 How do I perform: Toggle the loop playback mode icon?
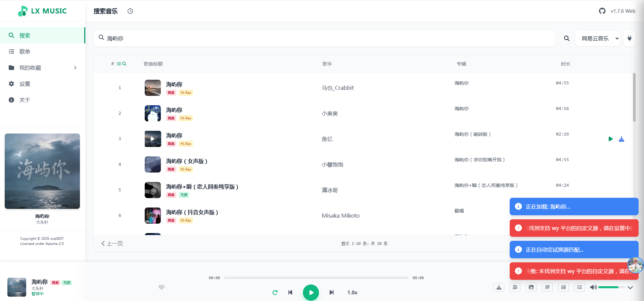(x=275, y=293)
